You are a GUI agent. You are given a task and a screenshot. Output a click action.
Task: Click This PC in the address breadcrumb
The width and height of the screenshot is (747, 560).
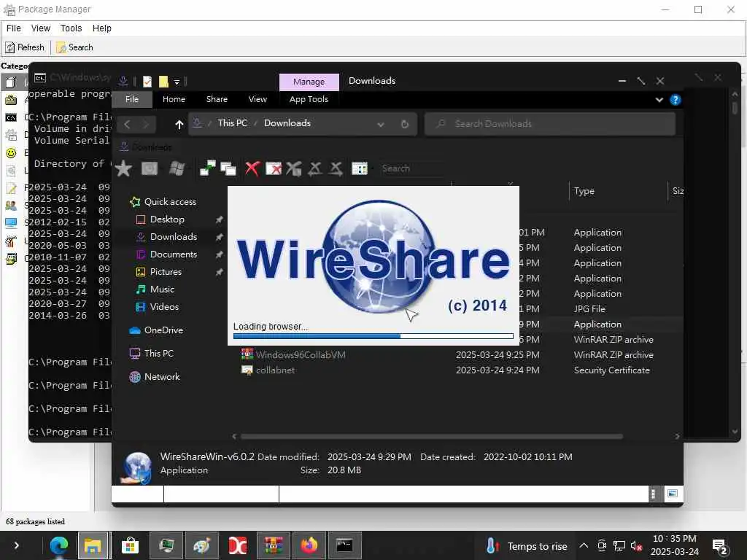click(233, 122)
